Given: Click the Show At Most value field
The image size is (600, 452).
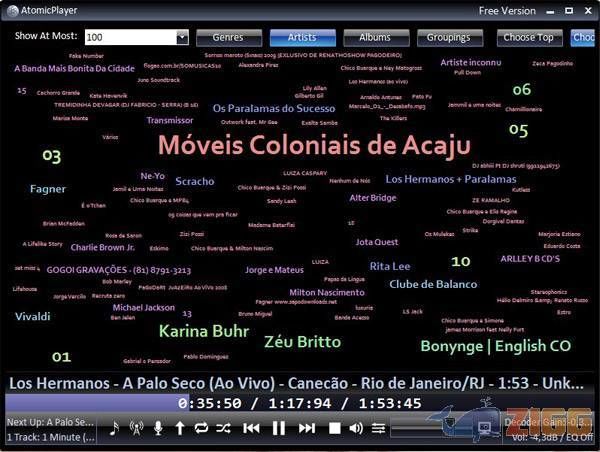Looking at the screenshot, I should click(130, 37).
